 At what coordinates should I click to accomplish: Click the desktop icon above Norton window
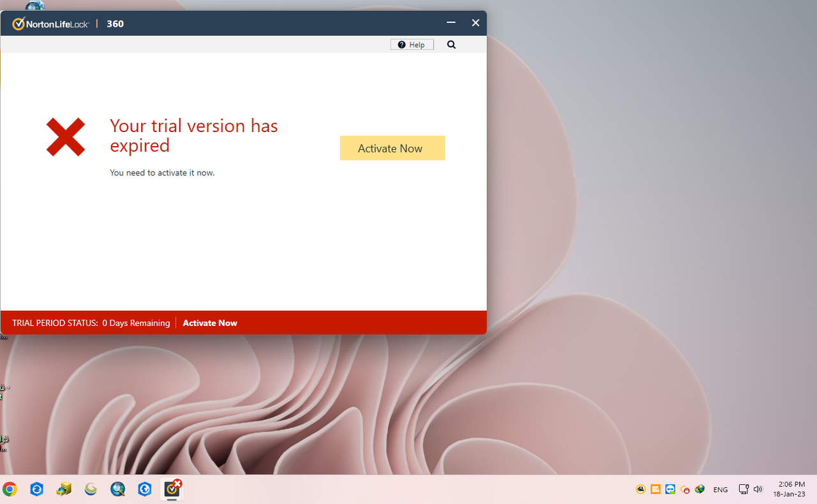click(x=36, y=6)
